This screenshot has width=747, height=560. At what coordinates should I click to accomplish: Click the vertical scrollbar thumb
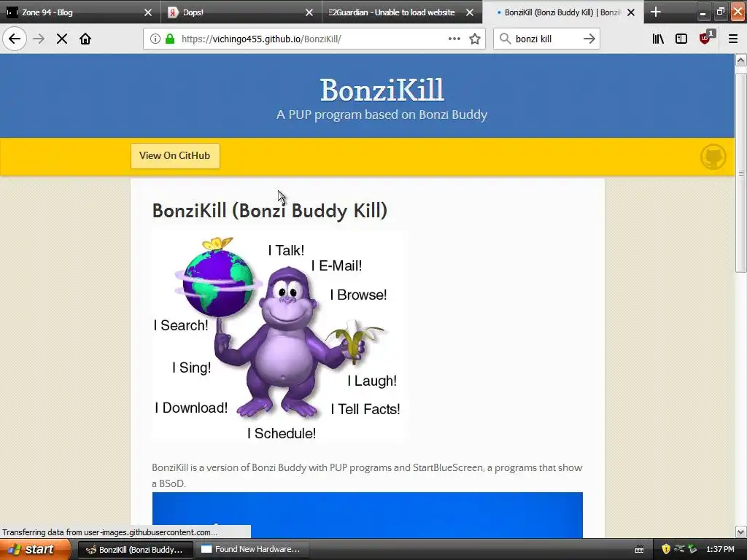[x=740, y=173]
